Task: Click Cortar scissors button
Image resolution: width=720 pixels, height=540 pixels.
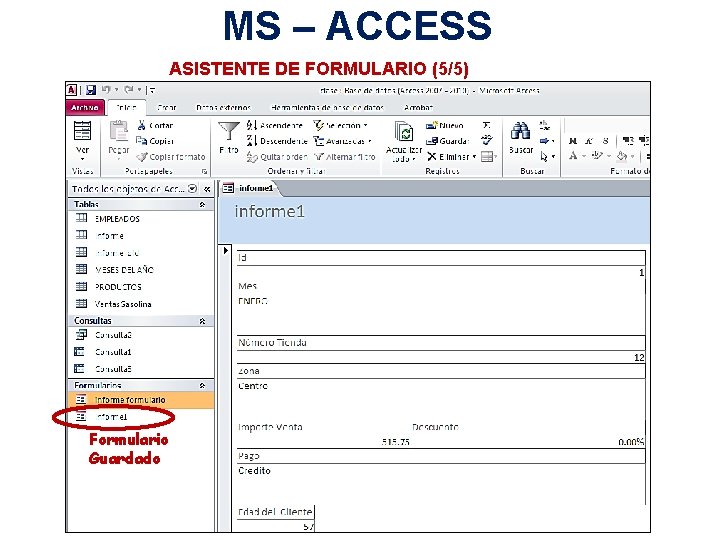Action: (155, 125)
